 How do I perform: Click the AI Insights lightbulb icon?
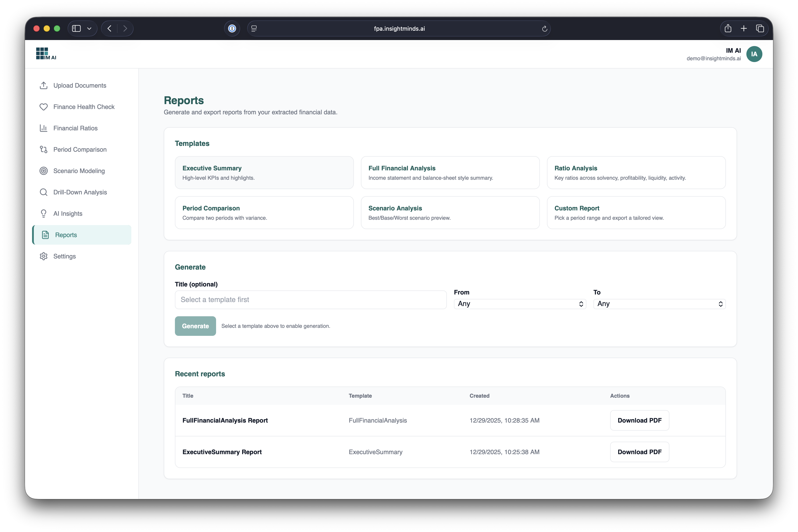point(43,214)
